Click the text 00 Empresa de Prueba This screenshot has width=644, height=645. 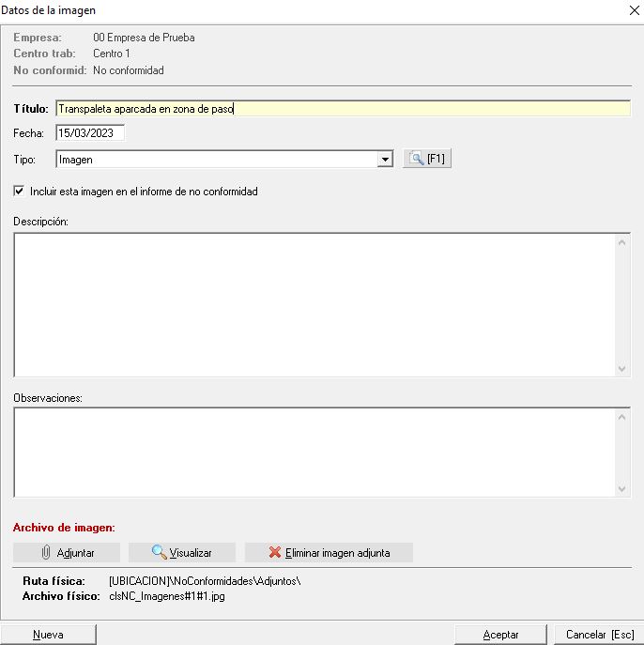click(x=144, y=38)
